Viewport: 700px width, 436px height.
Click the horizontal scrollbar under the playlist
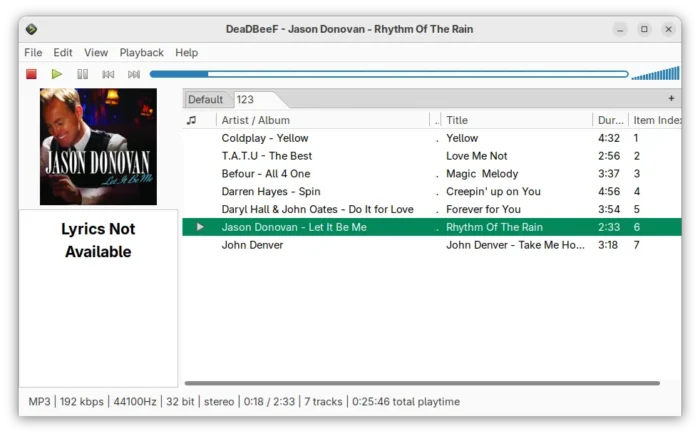click(422, 383)
